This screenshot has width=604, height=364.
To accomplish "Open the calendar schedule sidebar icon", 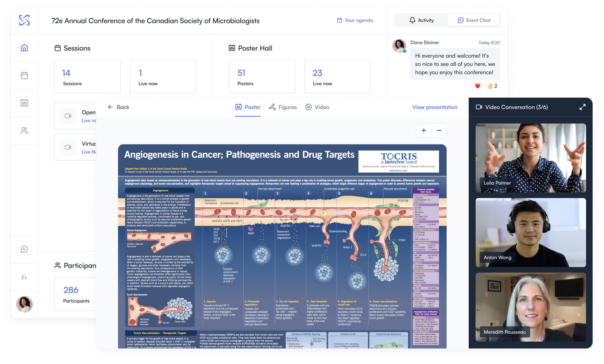I will pyautogui.click(x=24, y=75).
